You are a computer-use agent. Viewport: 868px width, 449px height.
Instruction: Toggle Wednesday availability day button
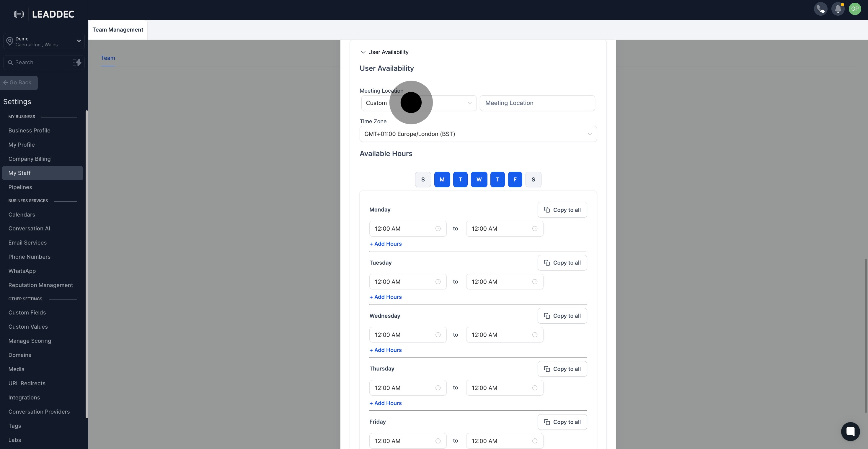[479, 179]
